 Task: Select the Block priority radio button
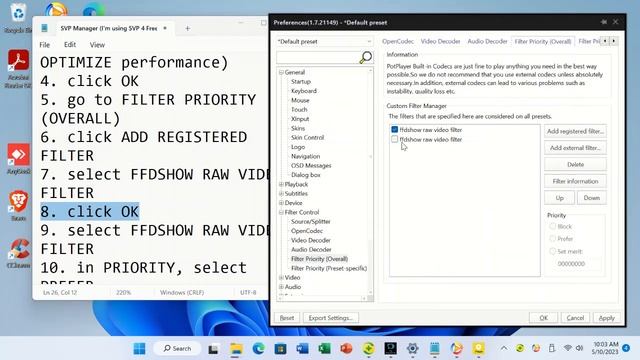552,226
